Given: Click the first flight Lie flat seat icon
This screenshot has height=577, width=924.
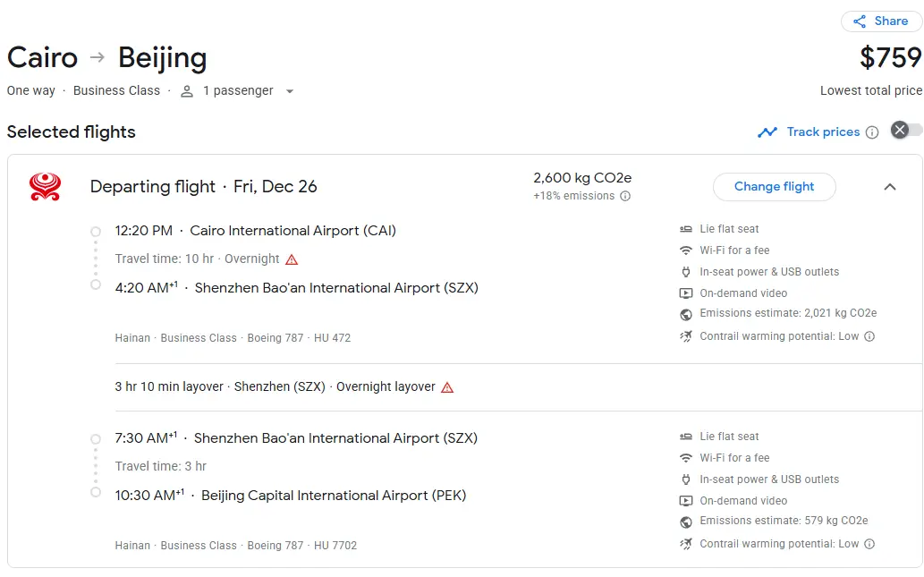Looking at the screenshot, I should tap(686, 229).
